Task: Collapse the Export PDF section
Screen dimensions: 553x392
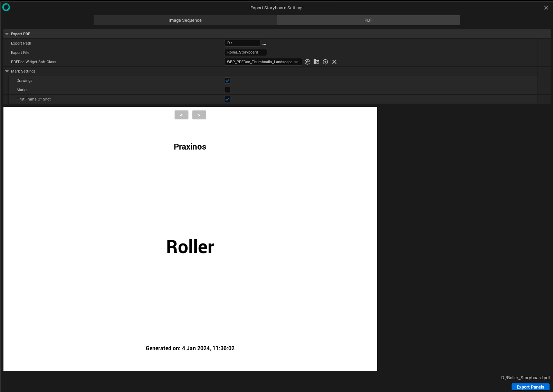Action: (x=7, y=34)
